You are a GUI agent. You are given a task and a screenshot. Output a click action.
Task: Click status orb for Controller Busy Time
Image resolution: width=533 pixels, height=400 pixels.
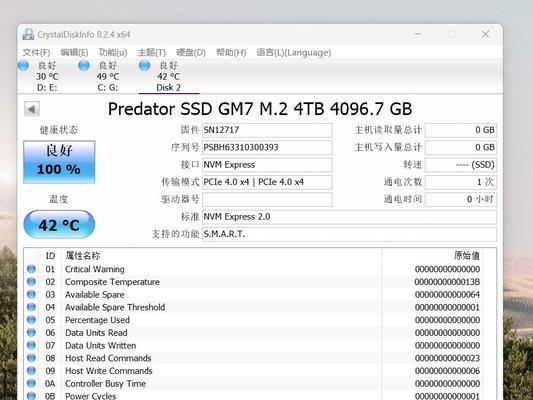(x=31, y=383)
